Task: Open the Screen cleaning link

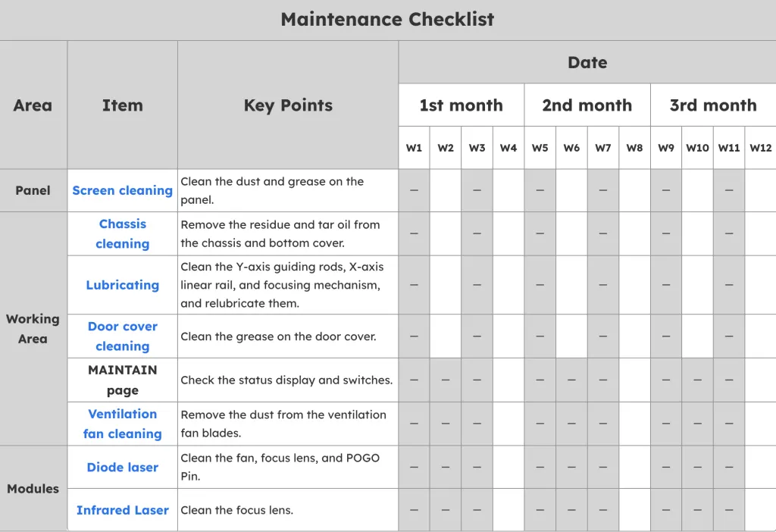Action: pos(122,190)
